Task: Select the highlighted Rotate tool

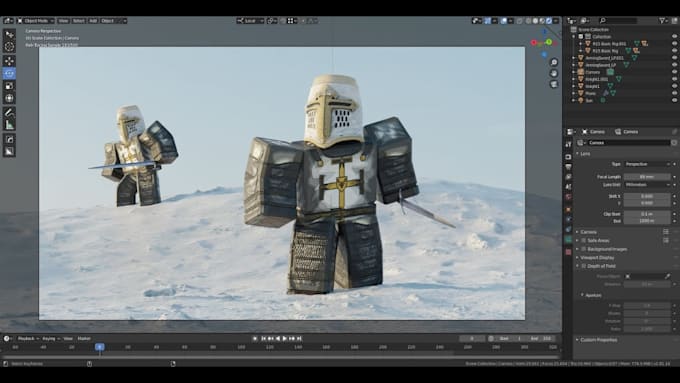Action: [x=9, y=73]
